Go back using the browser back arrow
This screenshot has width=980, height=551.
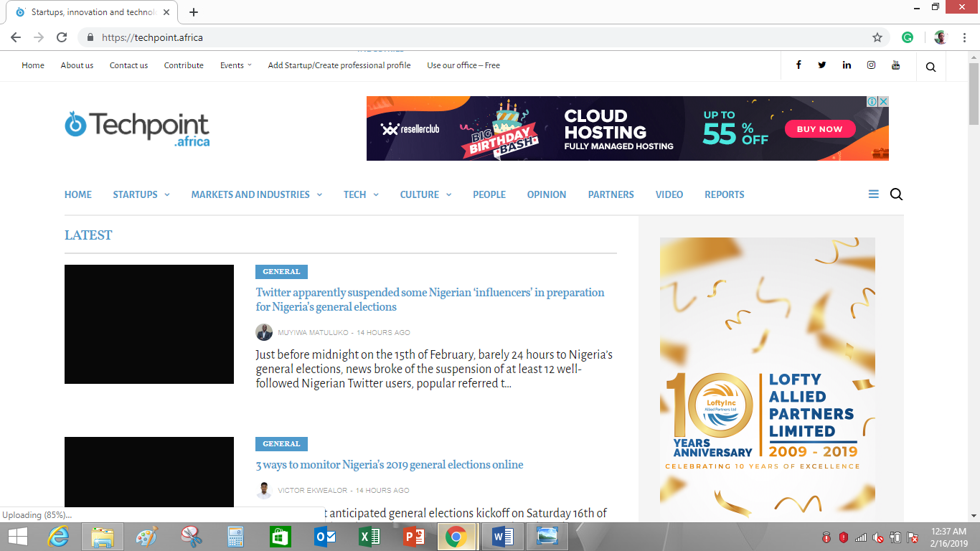[x=16, y=37]
